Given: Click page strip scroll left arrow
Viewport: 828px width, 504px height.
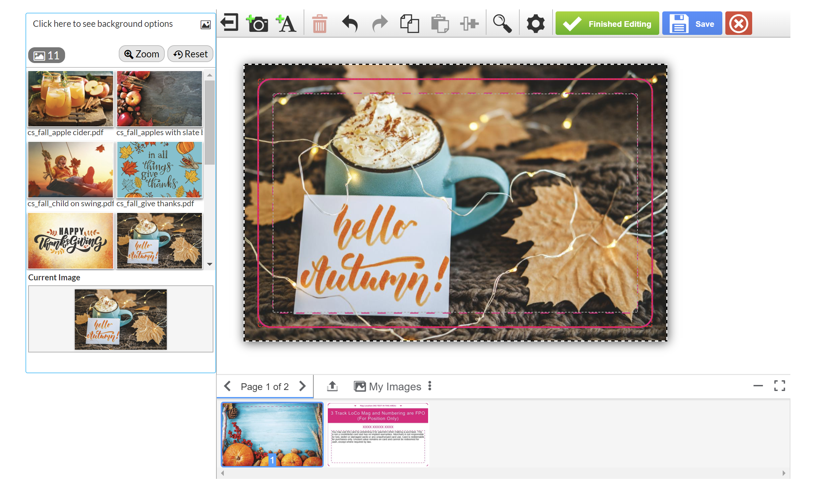Looking at the screenshot, I should 222,473.
